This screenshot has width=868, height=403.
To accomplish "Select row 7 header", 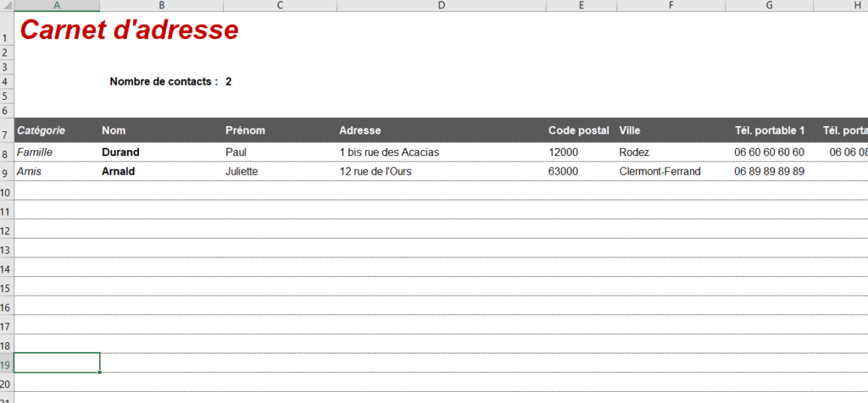I will coord(7,130).
